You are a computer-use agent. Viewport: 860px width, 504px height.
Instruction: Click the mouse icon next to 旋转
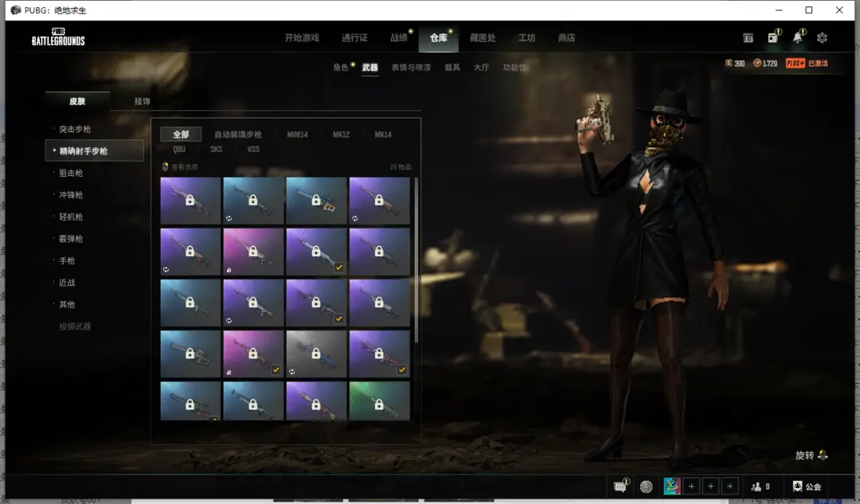(823, 455)
